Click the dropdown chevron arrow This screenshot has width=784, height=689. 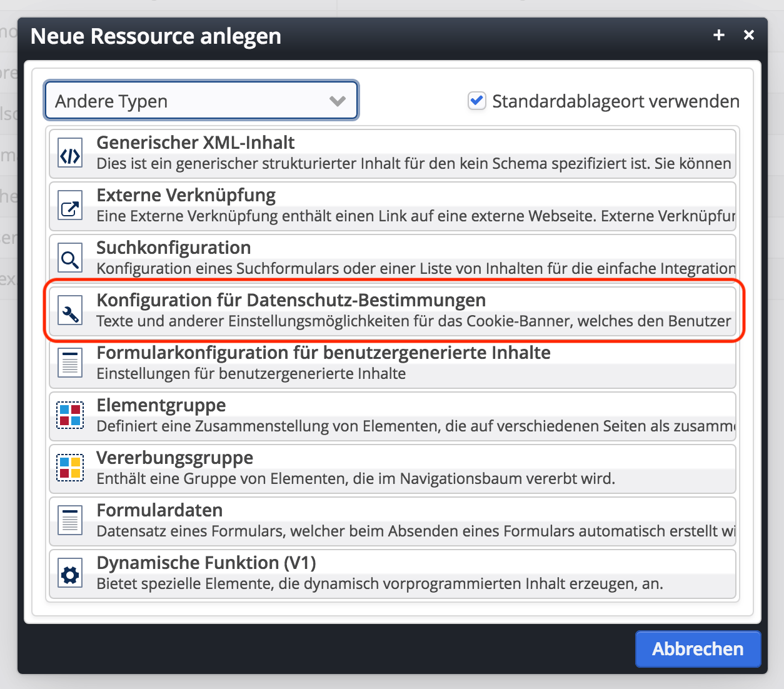pyautogui.click(x=338, y=101)
